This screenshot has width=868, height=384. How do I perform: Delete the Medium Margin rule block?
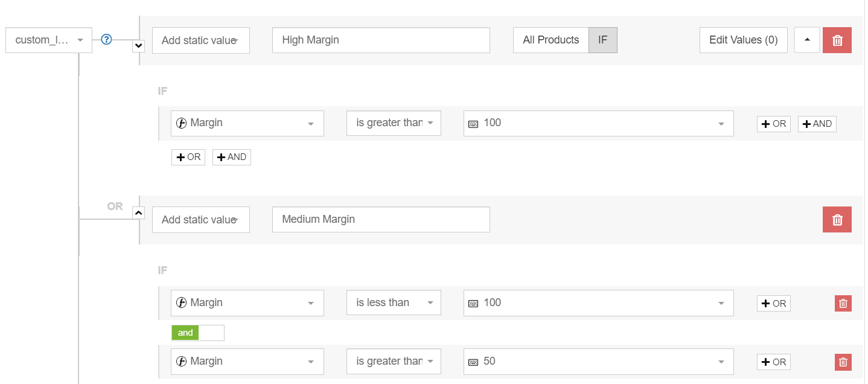tap(837, 220)
